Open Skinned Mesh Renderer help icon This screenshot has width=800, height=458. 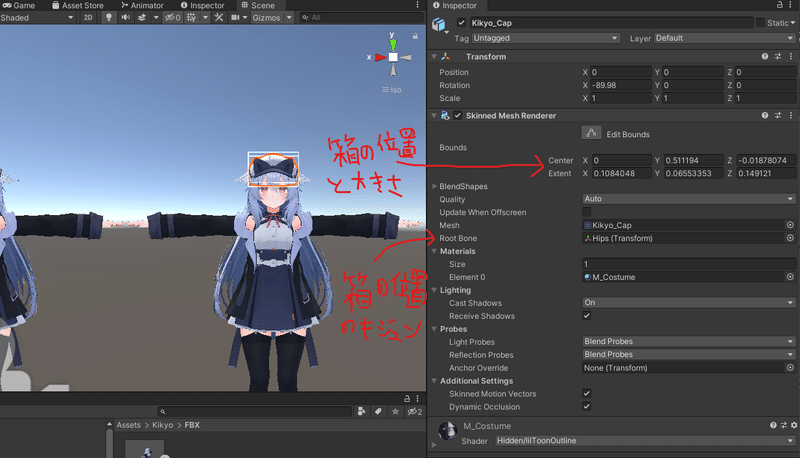764,116
